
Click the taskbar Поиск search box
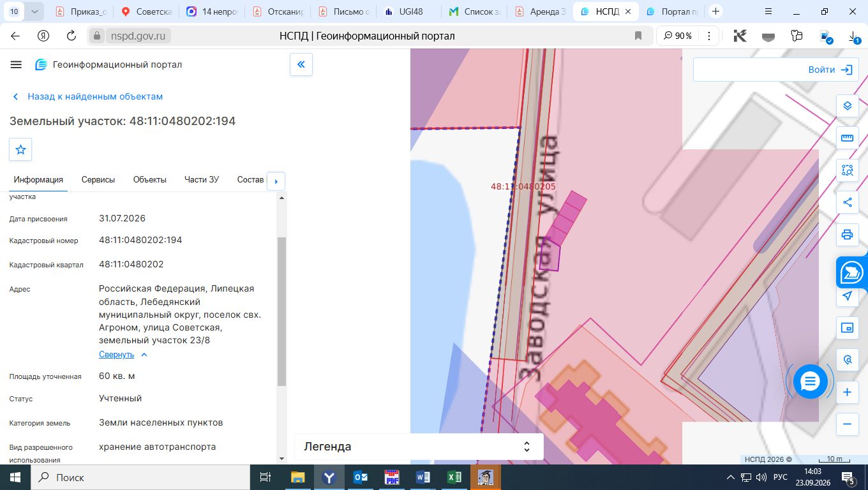coord(140,477)
